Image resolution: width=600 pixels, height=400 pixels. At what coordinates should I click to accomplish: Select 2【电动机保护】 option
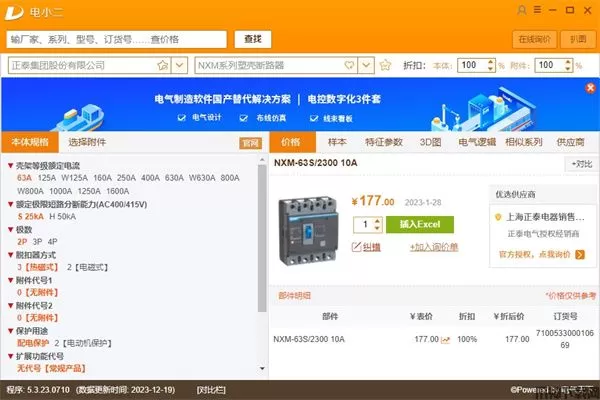pos(83,343)
